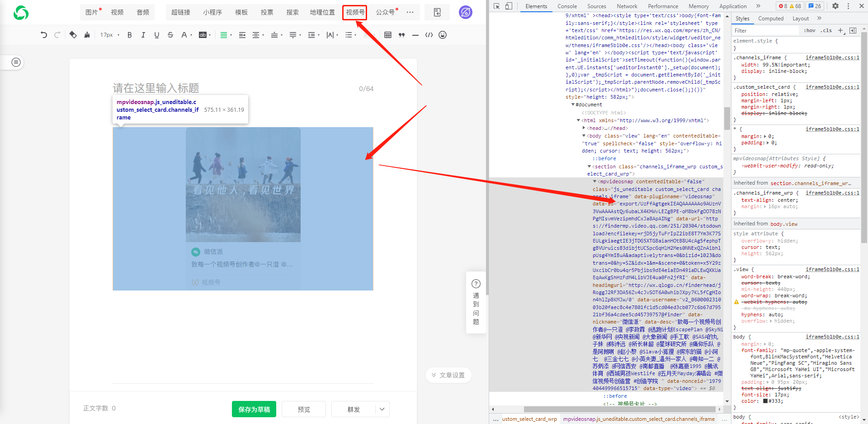The image size is (868, 424).
Task: Toggle italic formatting
Action: click(143, 35)
